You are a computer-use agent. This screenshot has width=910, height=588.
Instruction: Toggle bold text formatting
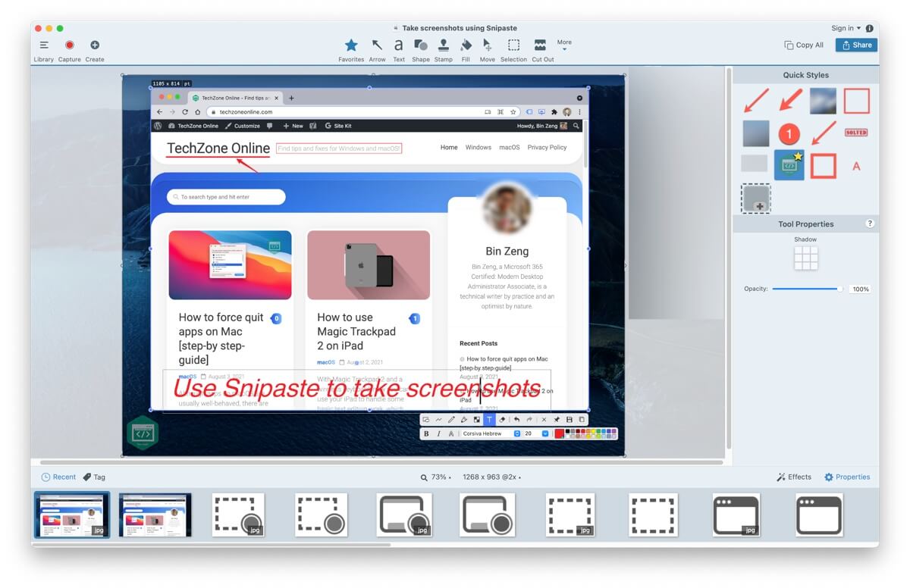(x=426, y=433)
